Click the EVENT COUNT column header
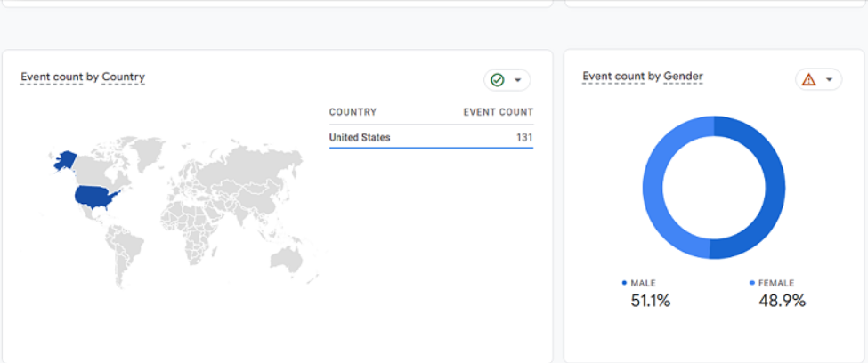The height and width of the screenshot is (363, 868). [499, 112]
